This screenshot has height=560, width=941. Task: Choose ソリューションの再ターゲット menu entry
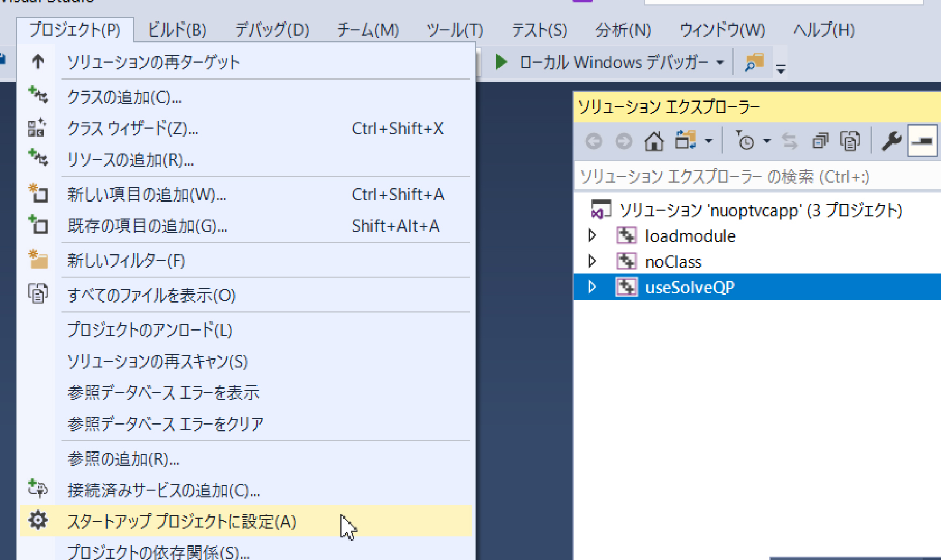tap(246, 62)
